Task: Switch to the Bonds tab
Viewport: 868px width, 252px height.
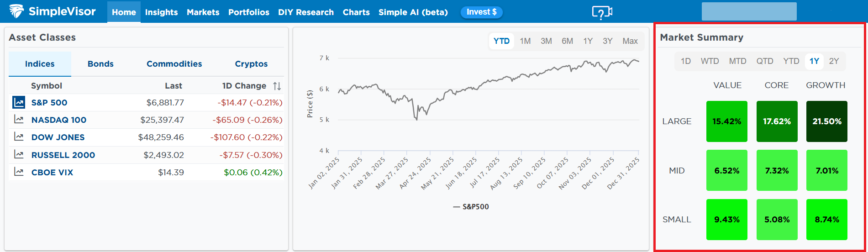Action: pos(100,64)
